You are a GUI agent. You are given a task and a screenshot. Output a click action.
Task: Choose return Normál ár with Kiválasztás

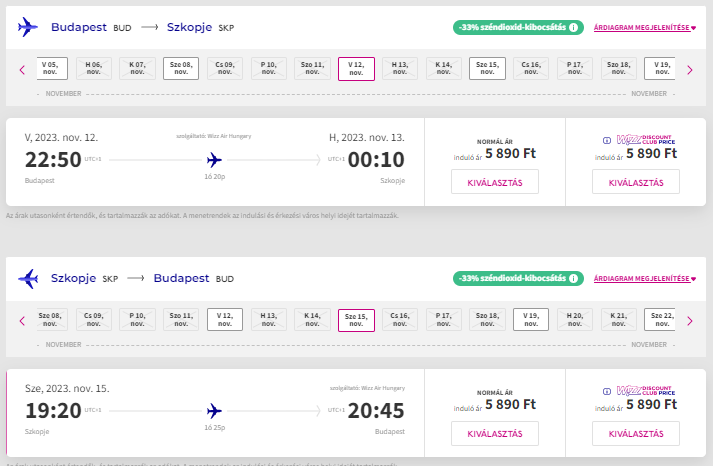pos(495,433)
